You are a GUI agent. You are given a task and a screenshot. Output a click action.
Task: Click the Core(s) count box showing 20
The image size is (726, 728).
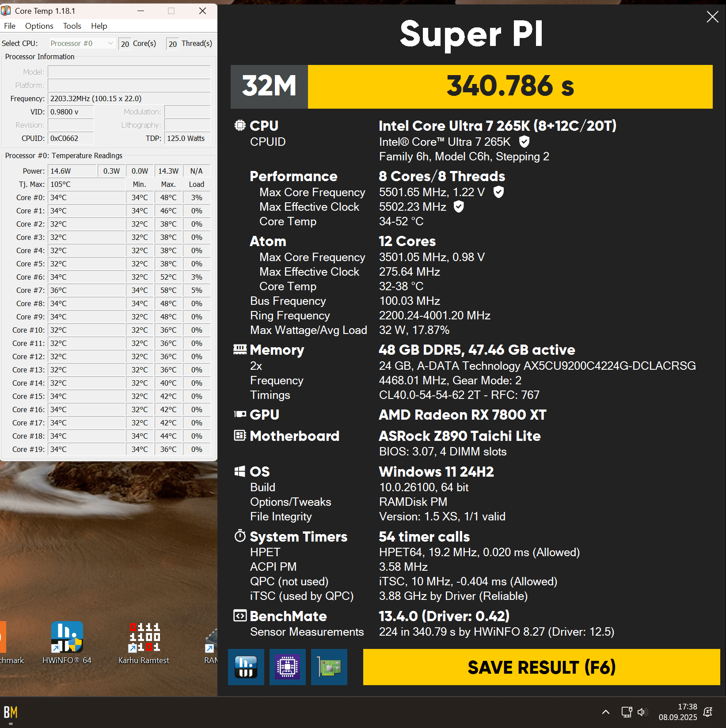click(125, 44)
